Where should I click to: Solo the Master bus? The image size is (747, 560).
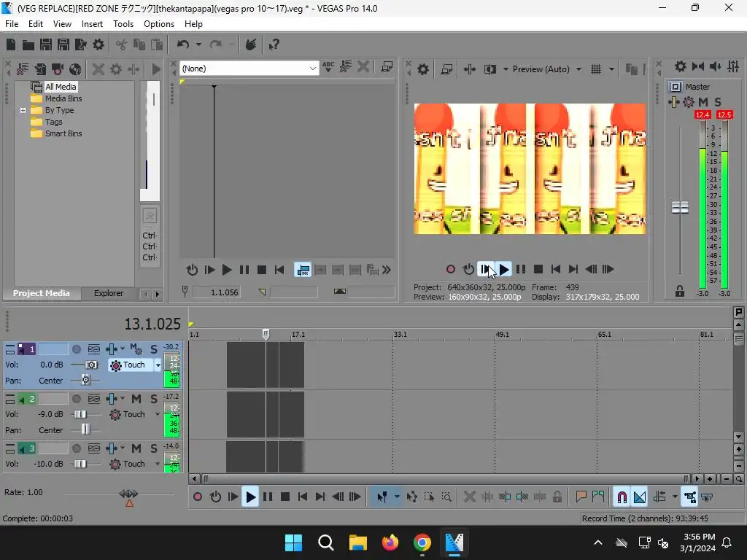click(718, 102)
